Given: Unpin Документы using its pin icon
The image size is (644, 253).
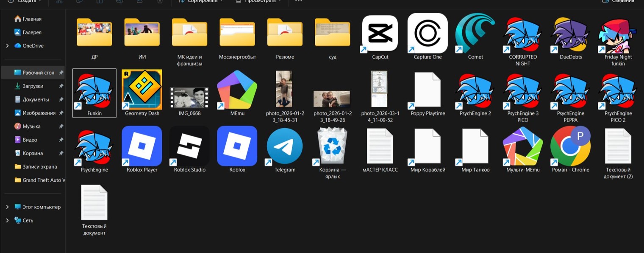Looking at the screenshot, I should coord(61,99).
